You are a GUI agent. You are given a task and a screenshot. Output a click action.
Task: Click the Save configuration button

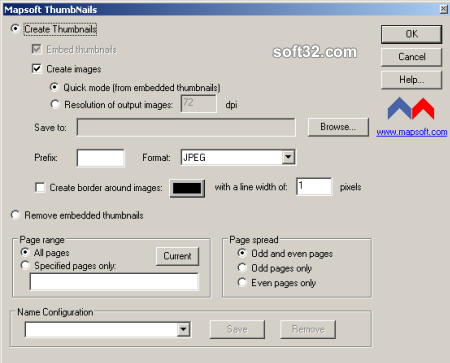click(x=237, y=329)
